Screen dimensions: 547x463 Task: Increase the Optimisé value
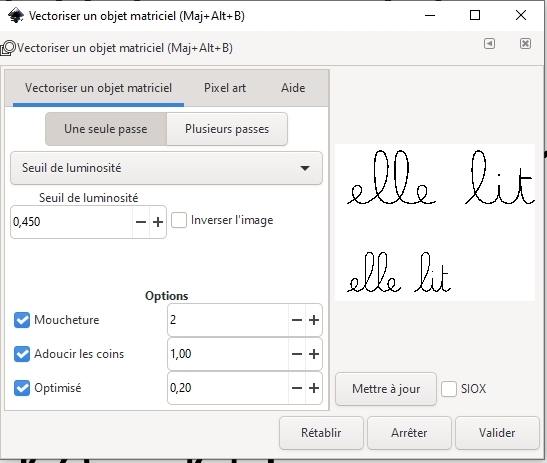314,388
